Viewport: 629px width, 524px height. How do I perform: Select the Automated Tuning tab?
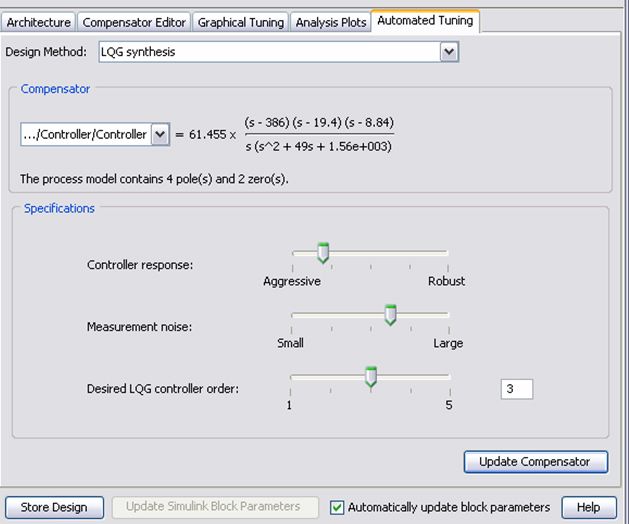click(426, 21)
